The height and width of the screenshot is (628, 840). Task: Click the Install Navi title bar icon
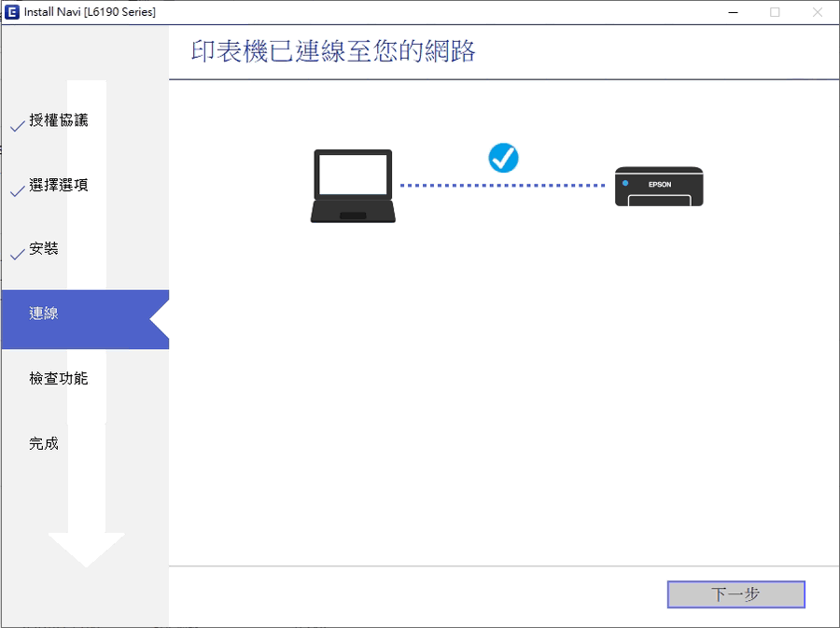coord(12,12)
